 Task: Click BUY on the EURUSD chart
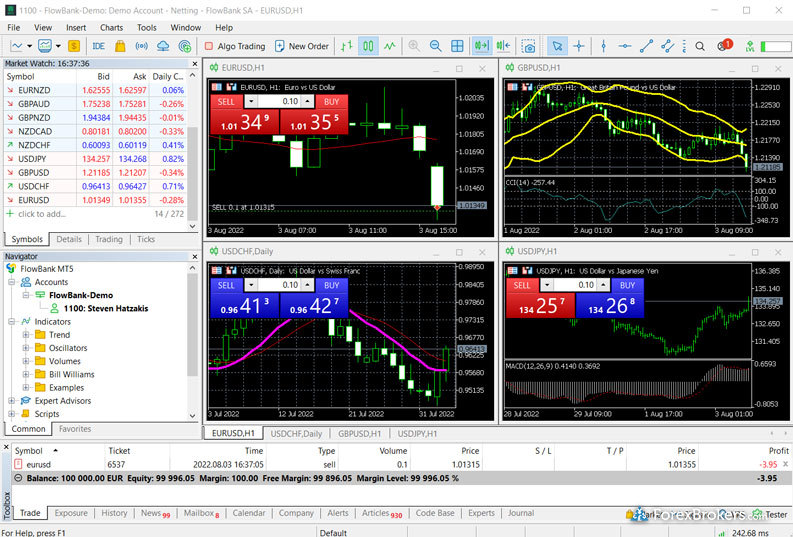coord(331,102)
